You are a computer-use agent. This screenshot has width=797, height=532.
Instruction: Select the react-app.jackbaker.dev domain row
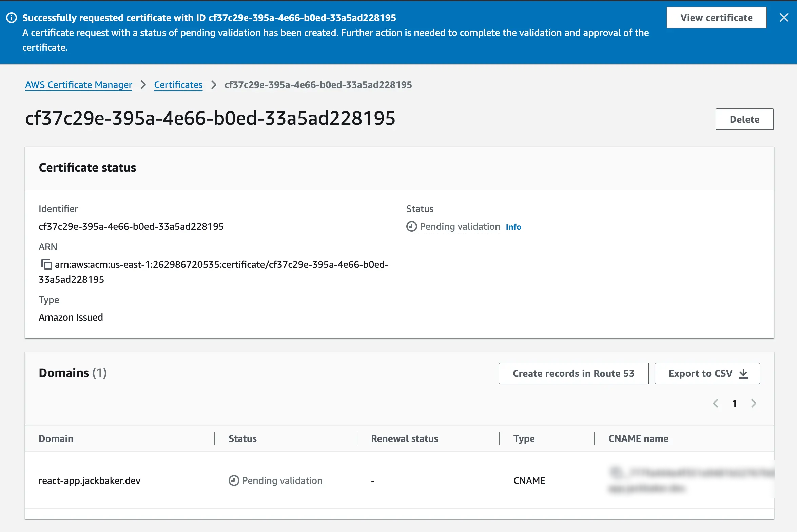click(89, 480)
